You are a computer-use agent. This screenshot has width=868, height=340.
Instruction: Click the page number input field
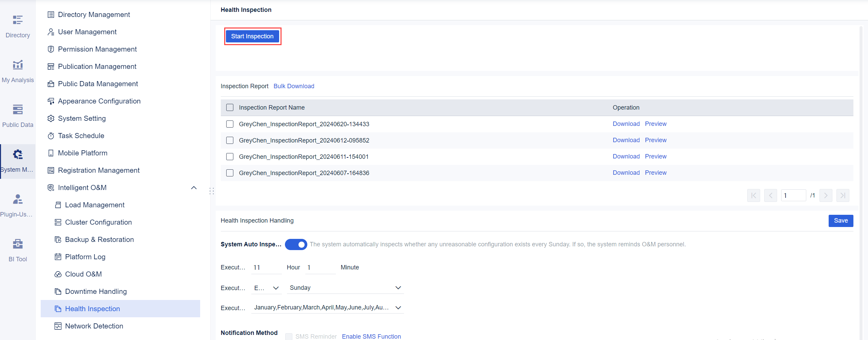793,195
